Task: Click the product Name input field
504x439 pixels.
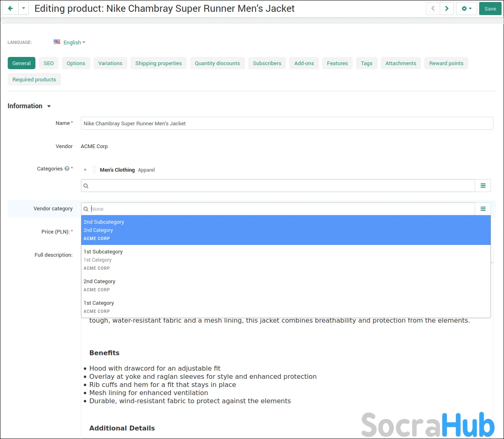Action: (287, 123)
